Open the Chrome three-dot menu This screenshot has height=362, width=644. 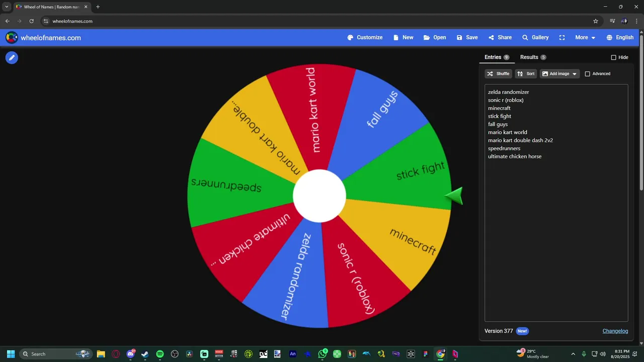[x=636, y=21]
